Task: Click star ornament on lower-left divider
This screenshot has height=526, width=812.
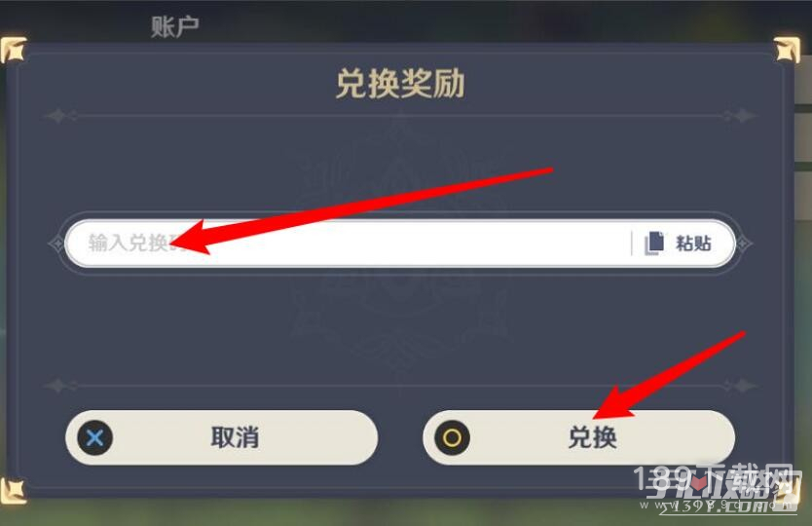Action: coord(58,386)
